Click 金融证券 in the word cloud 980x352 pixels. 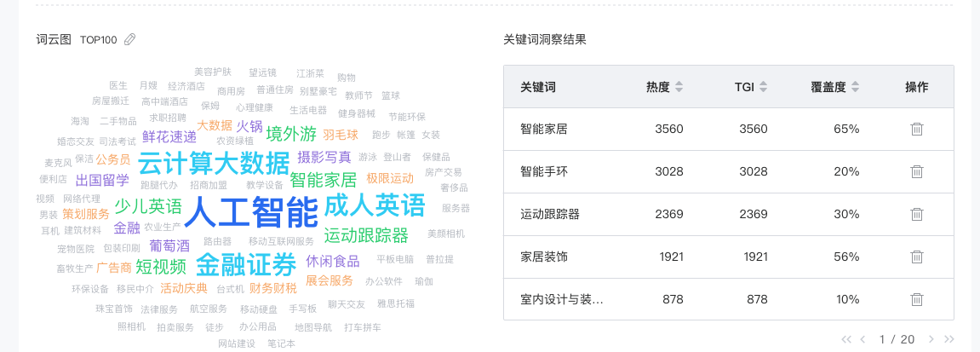(x=246, y=263)
